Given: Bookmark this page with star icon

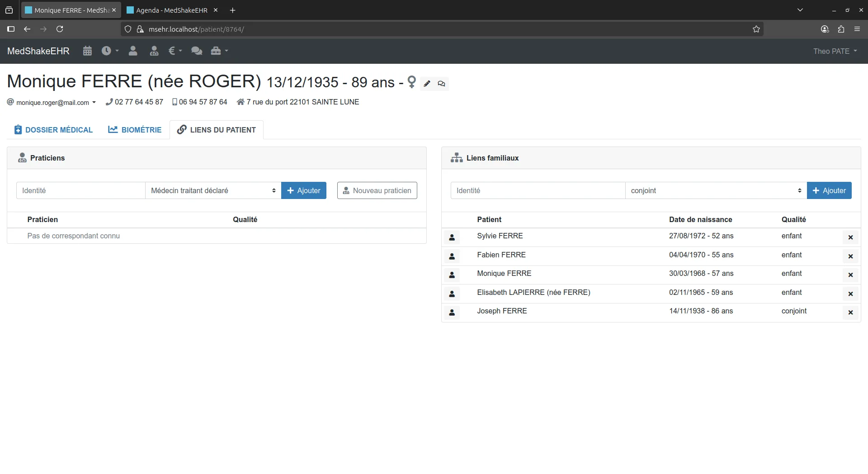Looking at the screenshot, I should point(756,29).
